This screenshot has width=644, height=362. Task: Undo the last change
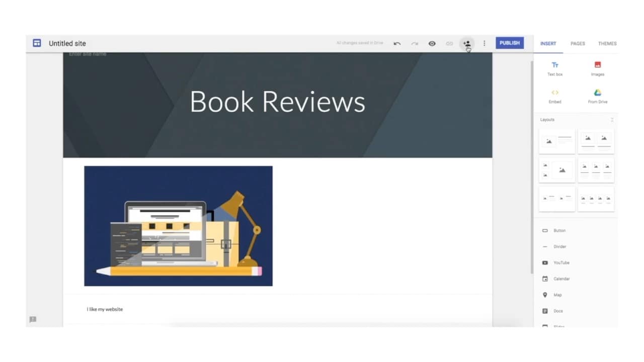pos(397,43)
